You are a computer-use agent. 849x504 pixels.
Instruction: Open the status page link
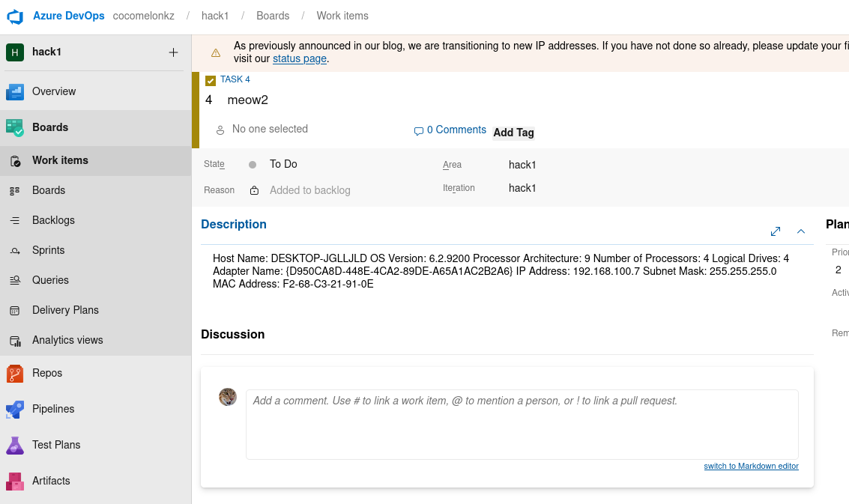coord(300,58)
